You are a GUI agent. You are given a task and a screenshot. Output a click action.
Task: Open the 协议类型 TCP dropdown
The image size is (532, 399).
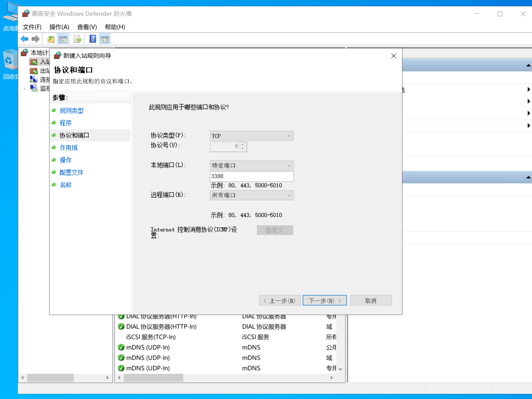[252, 136]
